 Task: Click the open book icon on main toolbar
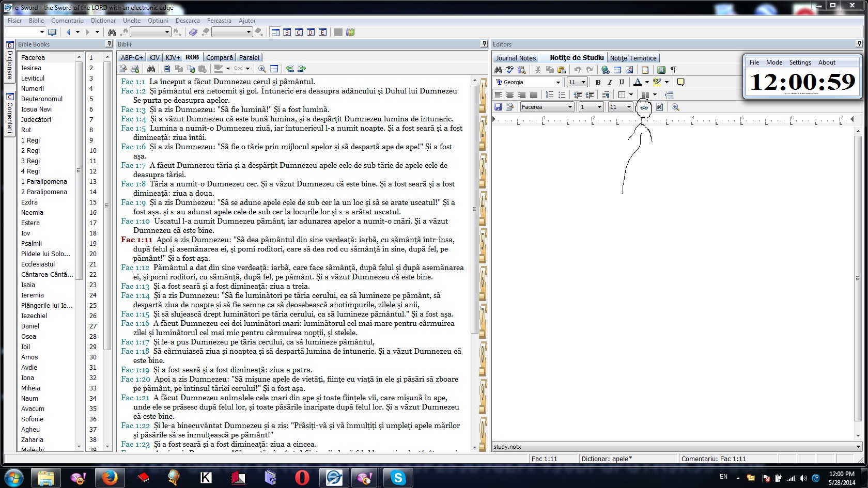coord(52,32)
